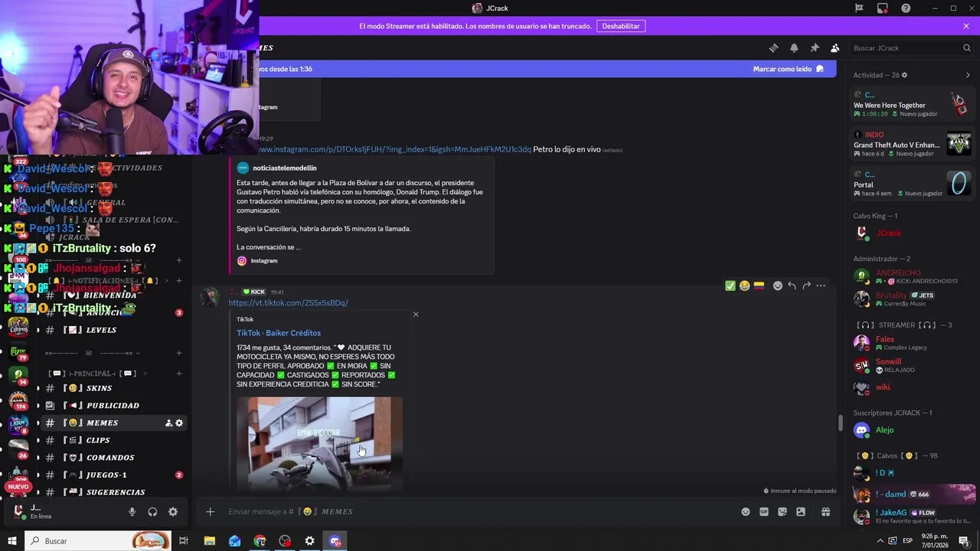Open noticiastelemedellin author link

284,168
